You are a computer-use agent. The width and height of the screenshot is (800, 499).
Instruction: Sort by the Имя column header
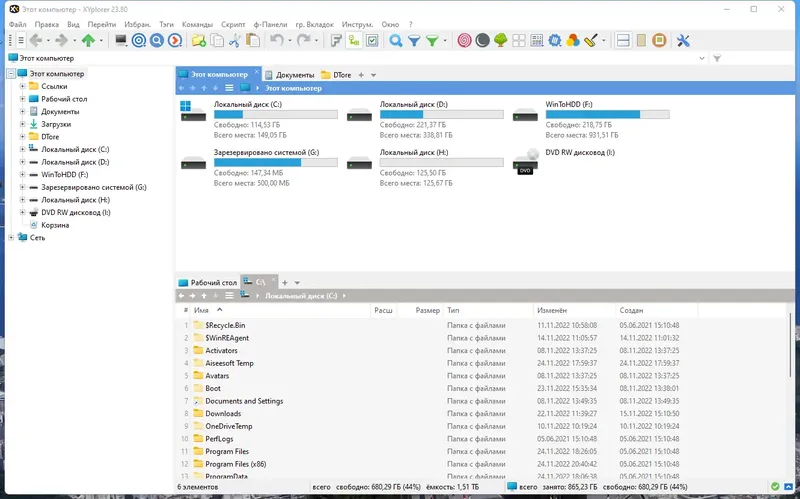click(x=280, y=310)
